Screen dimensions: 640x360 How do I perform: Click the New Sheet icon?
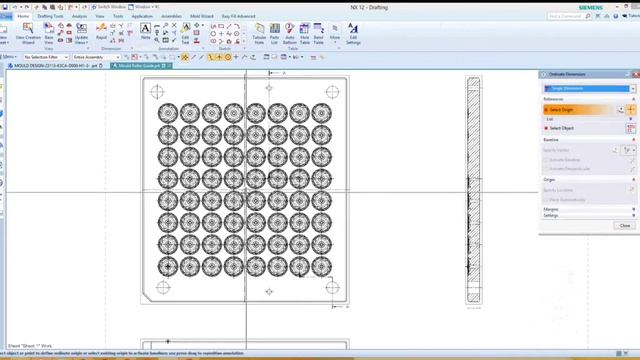pyautogui.click(x=4, y=33)
